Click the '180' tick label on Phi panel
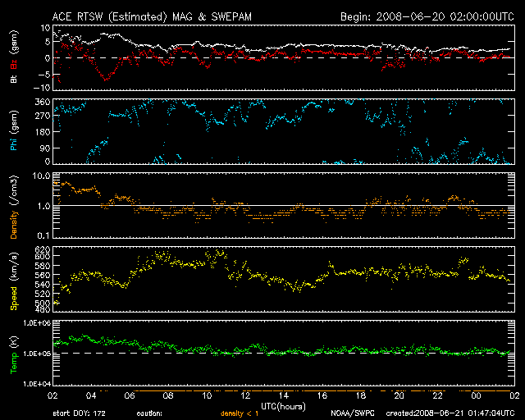Viewport: 525px width, 420px height. point(43,131)
